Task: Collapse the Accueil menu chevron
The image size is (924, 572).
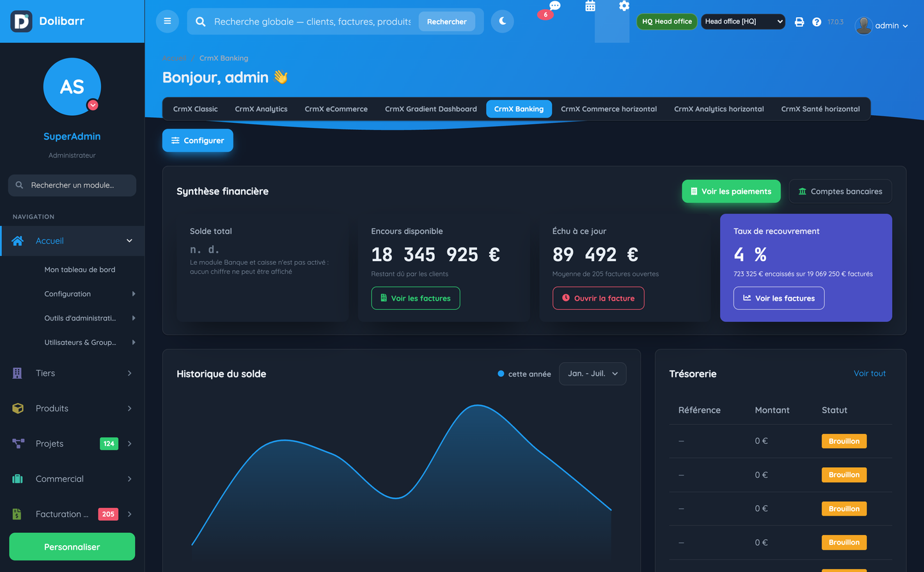Action: pos(129,241)
